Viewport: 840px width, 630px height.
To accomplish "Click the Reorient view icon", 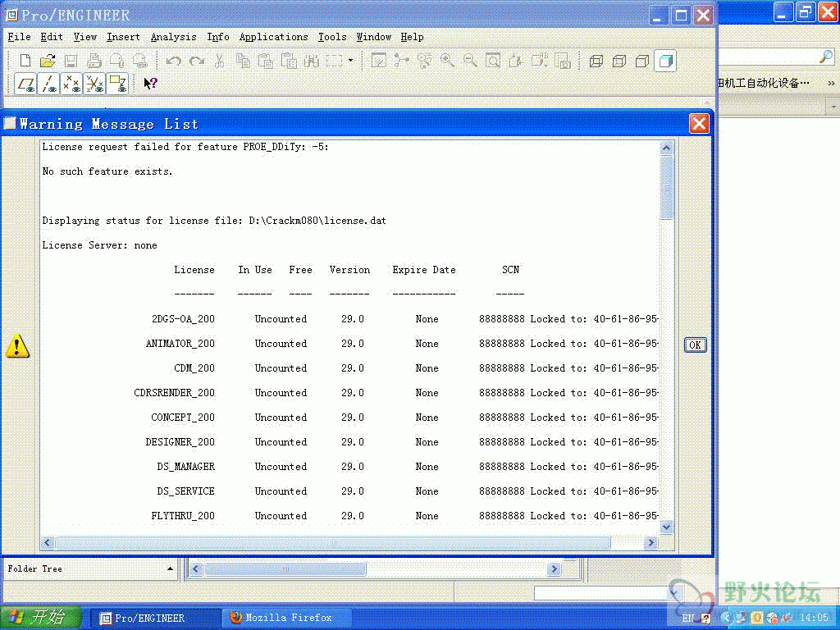I will pos(516,61).
